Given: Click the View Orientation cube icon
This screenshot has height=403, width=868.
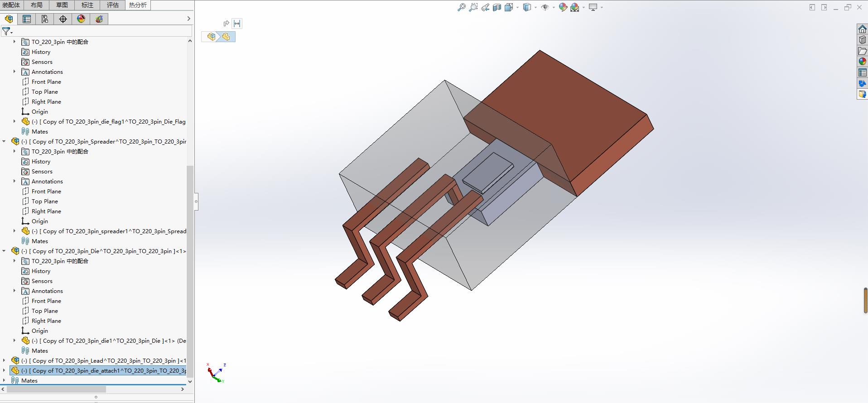Looking at the screenshot, I should coord(509,7).
